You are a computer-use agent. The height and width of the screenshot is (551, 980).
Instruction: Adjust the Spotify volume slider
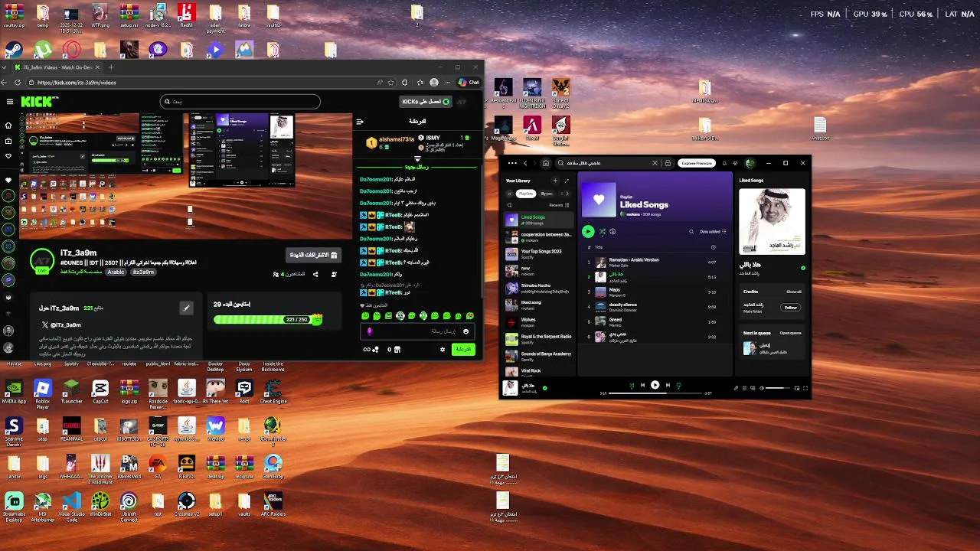(778, 388)
